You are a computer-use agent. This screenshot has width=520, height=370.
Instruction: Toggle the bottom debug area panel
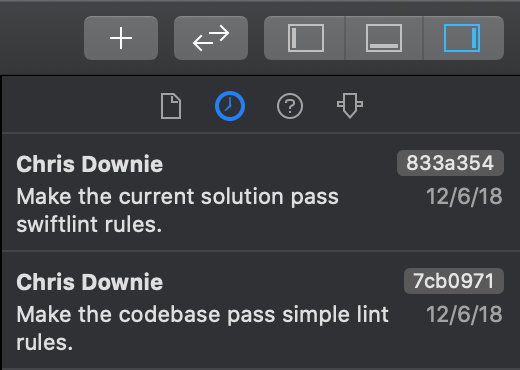pyautogui.click(x=384, y=38)
